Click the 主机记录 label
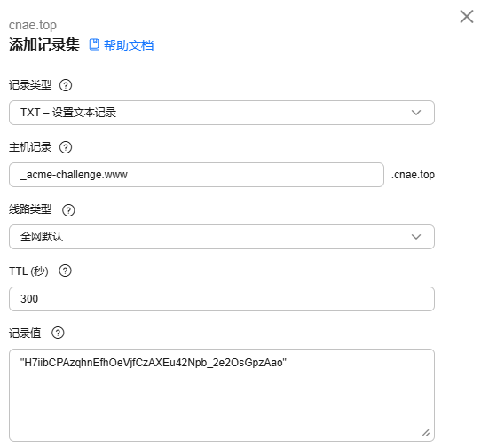Viewport: 481px width, 448px height. (x=30, y=147)
